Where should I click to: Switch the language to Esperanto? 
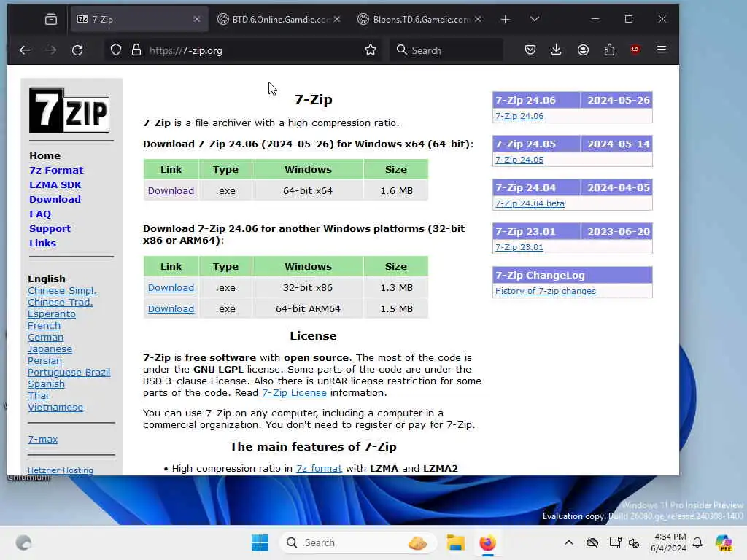click(x=52, y=314)
